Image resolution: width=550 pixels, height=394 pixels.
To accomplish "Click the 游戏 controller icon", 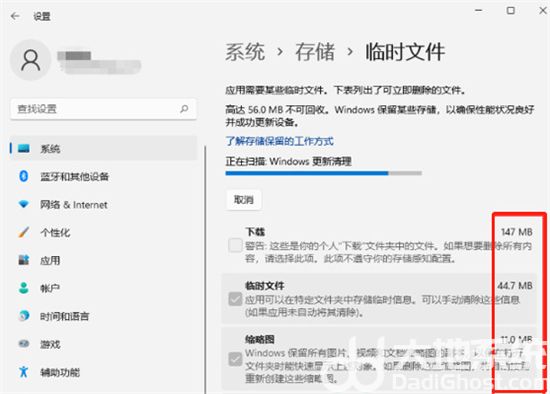I will click(24, 344).
